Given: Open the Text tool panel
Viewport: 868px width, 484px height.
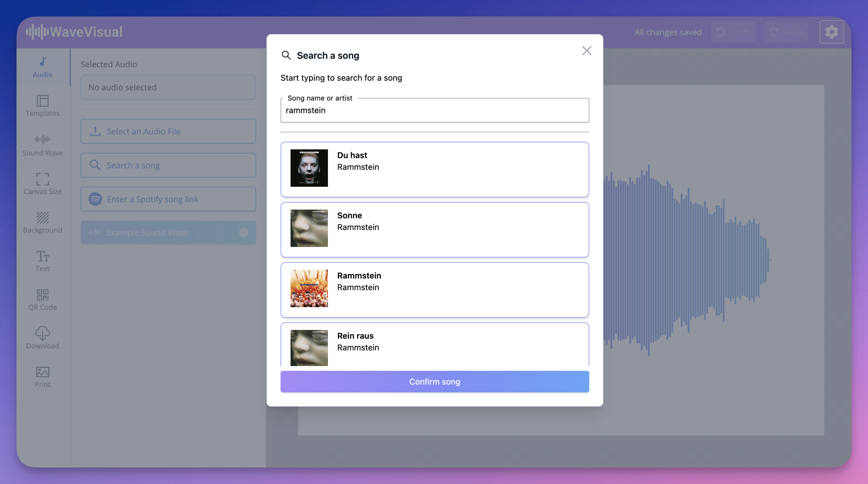Looking at the screenshot, I should (x=42, y=261).
